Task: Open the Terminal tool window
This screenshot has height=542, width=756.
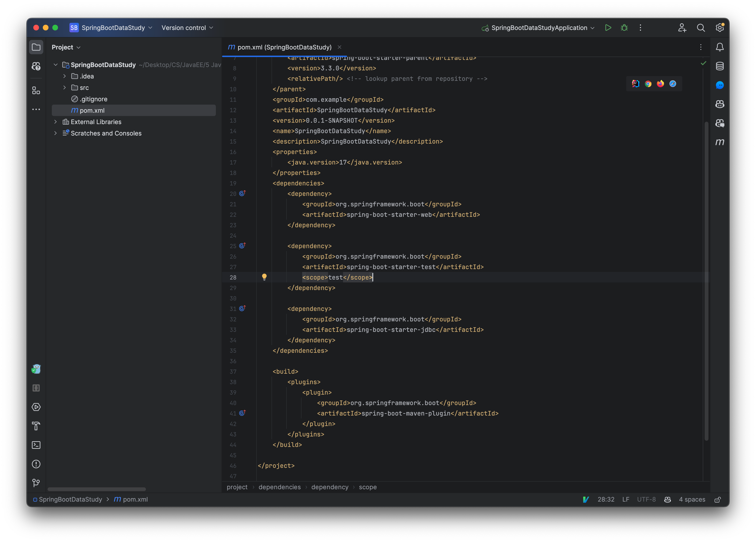Action: click(x=36, y=445)
